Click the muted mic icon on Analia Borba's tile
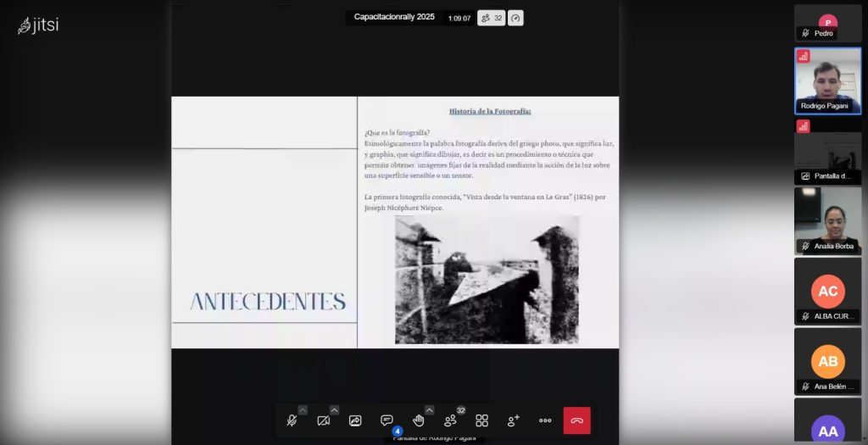The height and width of the screenshot is (445, 868). [805, 246]
